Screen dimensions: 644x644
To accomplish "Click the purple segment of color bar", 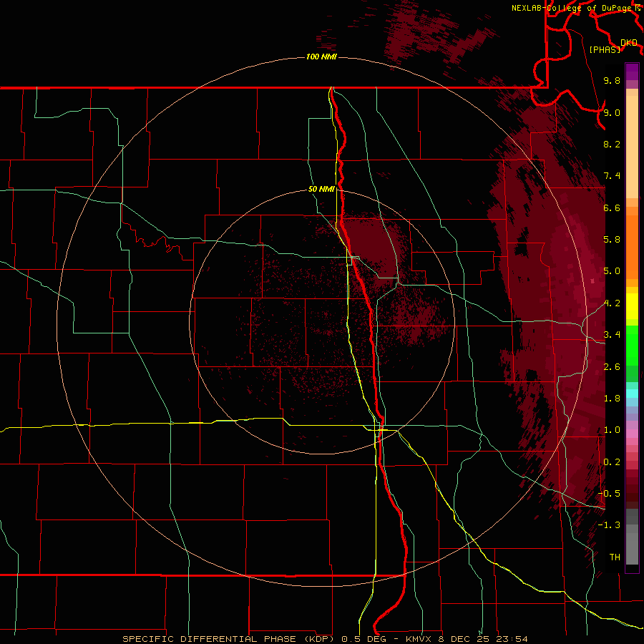I will pos(632,72).
